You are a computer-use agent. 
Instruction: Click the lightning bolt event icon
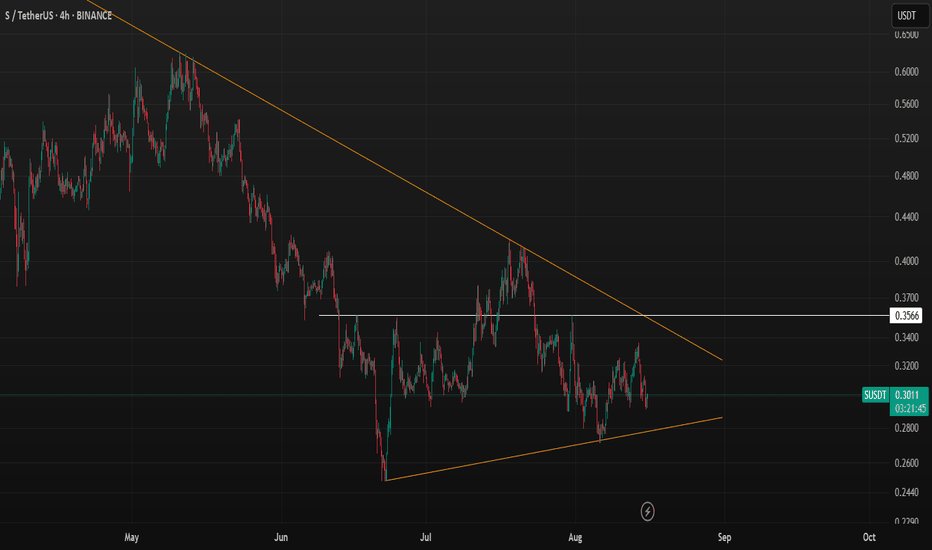coord(647,511)
